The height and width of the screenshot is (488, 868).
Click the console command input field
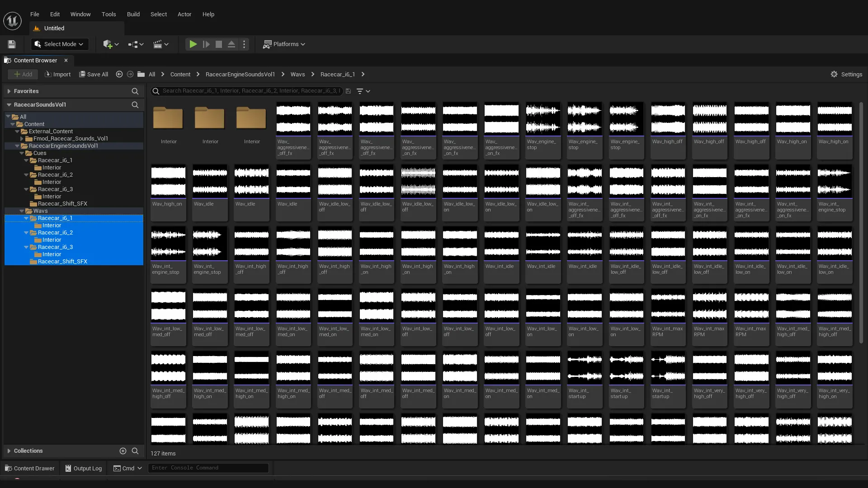(x=208, y=468)
